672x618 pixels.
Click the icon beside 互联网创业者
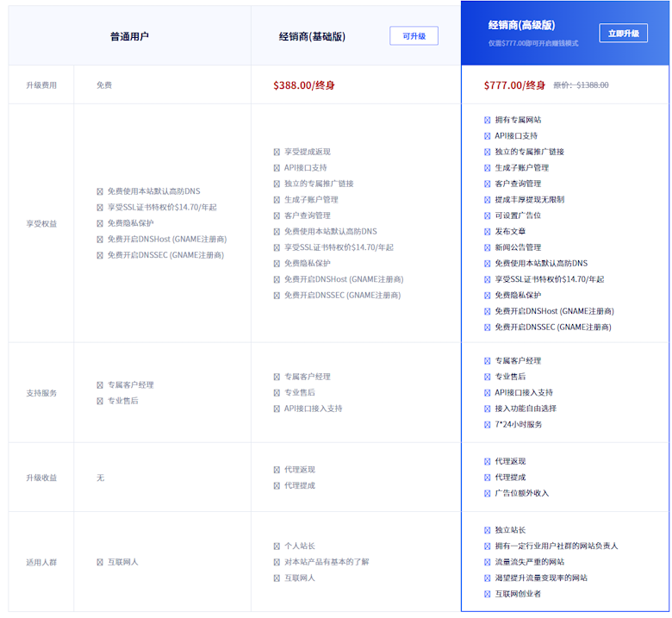(487, 594)
